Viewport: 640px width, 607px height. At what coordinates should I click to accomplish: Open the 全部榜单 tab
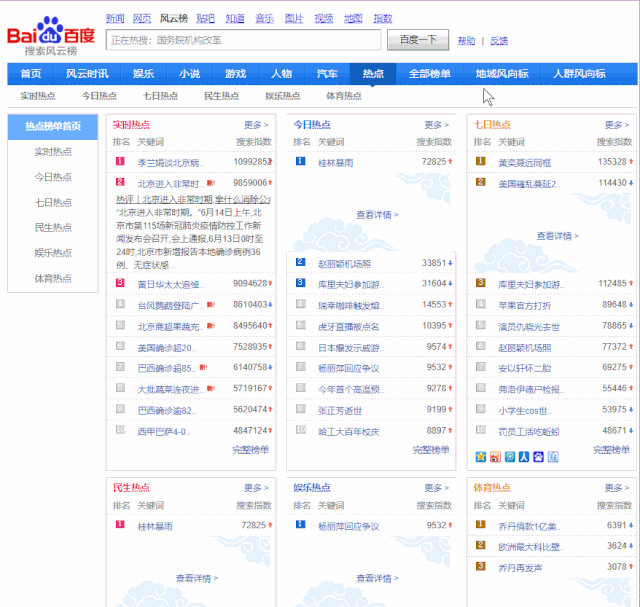429,74
